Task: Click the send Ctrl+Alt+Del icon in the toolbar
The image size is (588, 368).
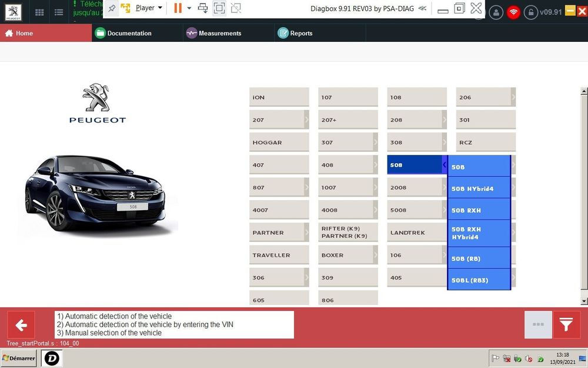Action: click(x=203, y=8)
